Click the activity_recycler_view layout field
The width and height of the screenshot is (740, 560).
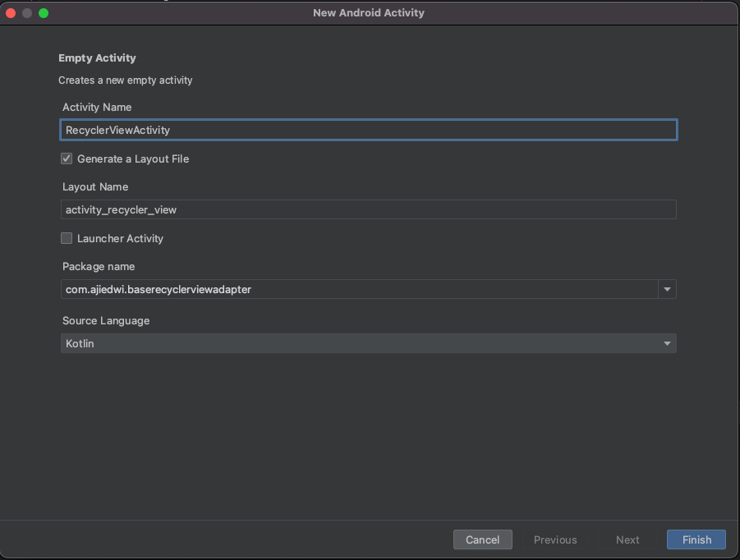click(368, 209)
